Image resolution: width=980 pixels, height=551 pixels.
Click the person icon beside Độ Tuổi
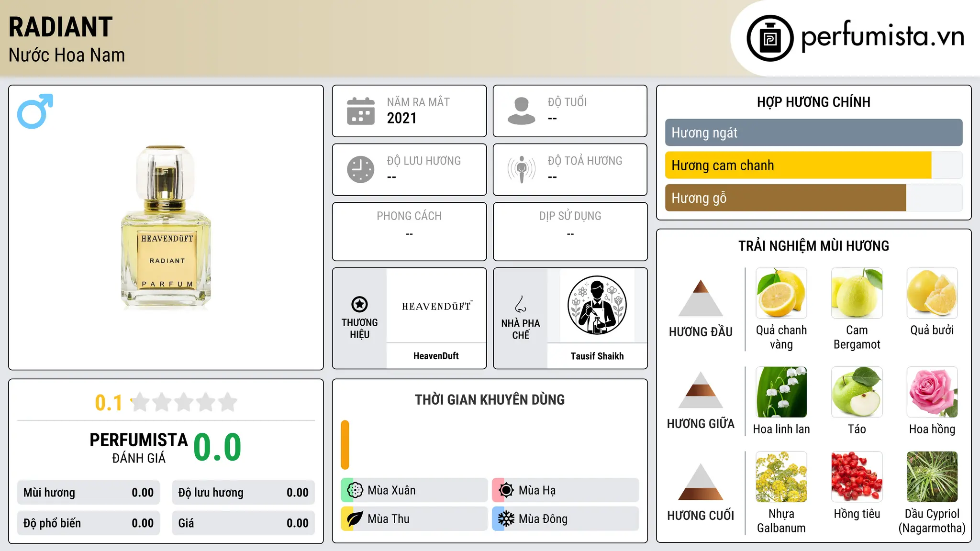521,111
